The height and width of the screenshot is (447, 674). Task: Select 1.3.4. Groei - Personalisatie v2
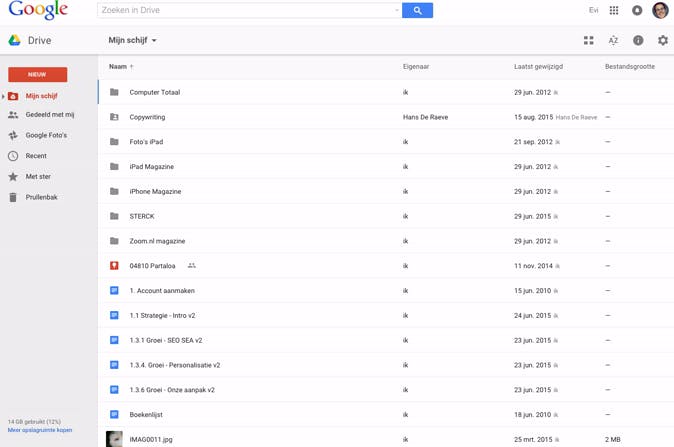(175, 365)
